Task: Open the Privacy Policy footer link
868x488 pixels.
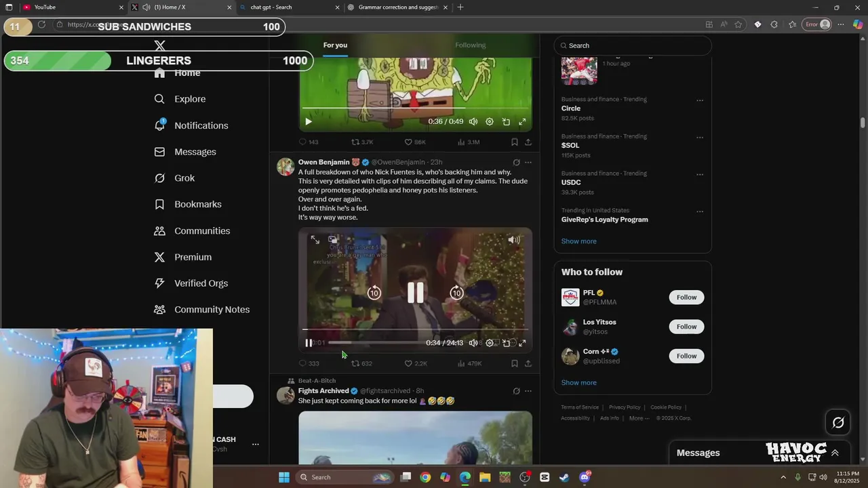Action: click(625, 407)
